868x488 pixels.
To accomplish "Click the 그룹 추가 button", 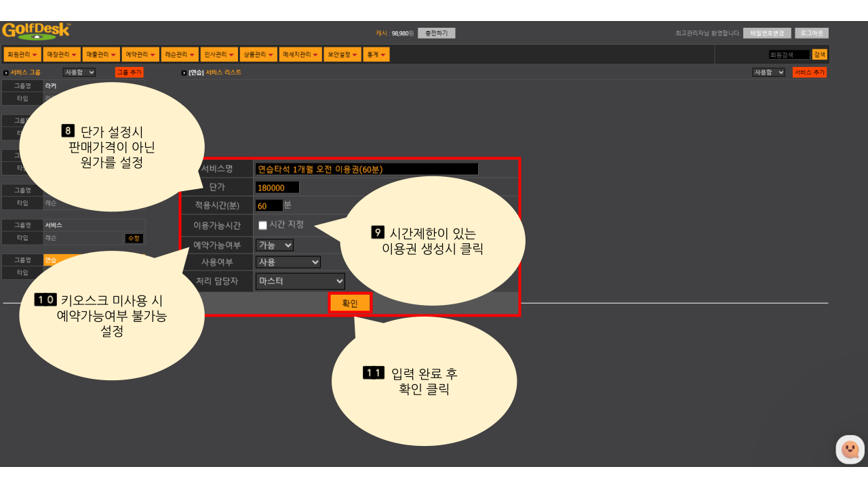I will [129, 72].
